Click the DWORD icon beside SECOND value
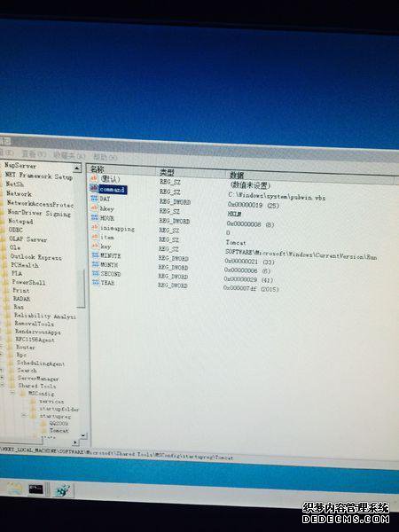This screenshot has height=532, width=399. (96, 273)
